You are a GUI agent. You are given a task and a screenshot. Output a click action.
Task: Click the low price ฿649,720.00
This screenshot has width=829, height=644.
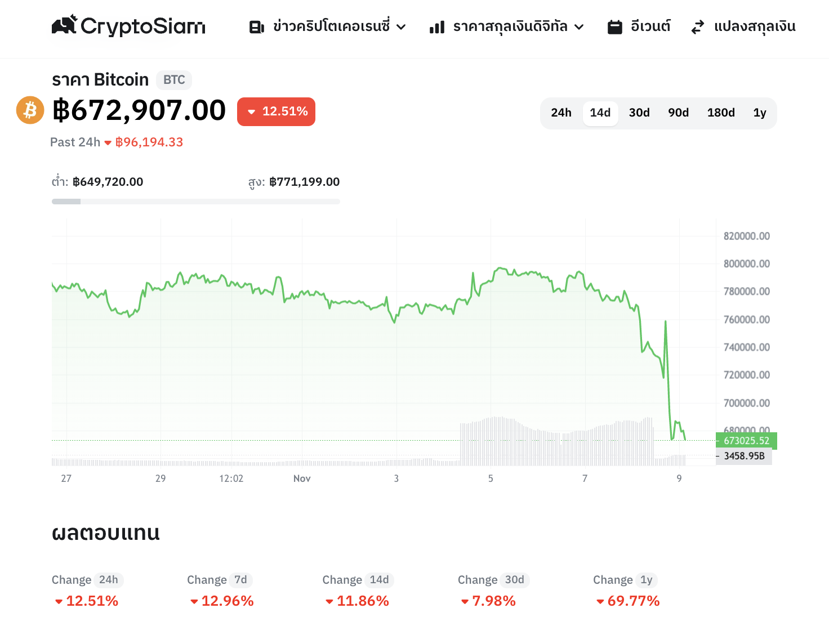pyautogui.click(x=108, y=182)
